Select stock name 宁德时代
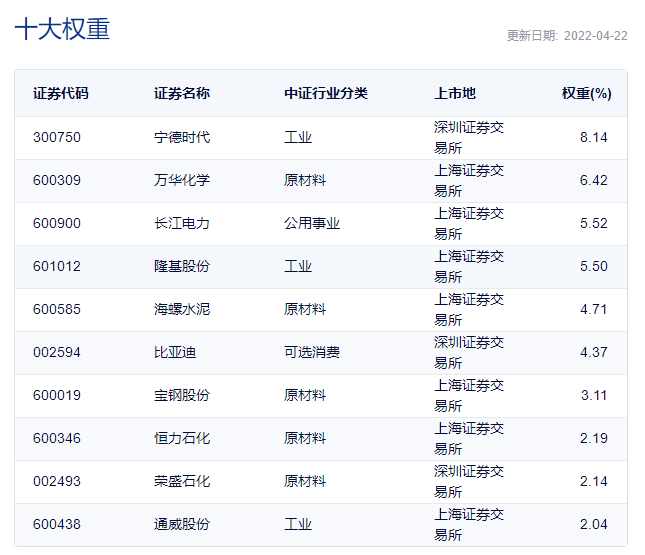Viewport: 645px width, 555px height. point(182,137)
